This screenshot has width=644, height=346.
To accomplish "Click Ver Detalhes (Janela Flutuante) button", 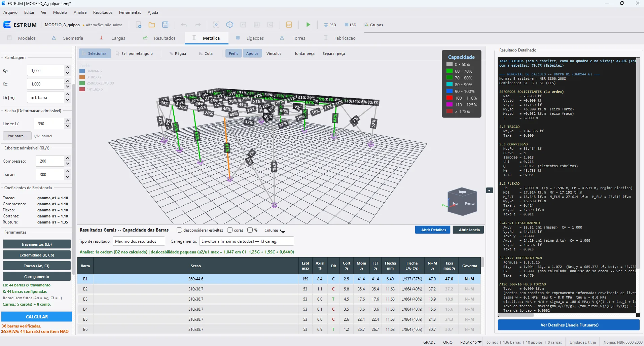I will click(x=569, y=325).
